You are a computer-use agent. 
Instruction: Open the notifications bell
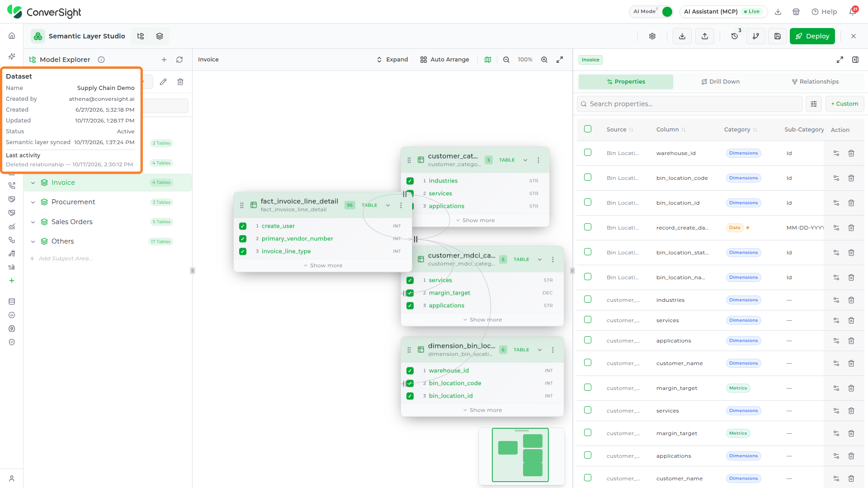point(853,11)
